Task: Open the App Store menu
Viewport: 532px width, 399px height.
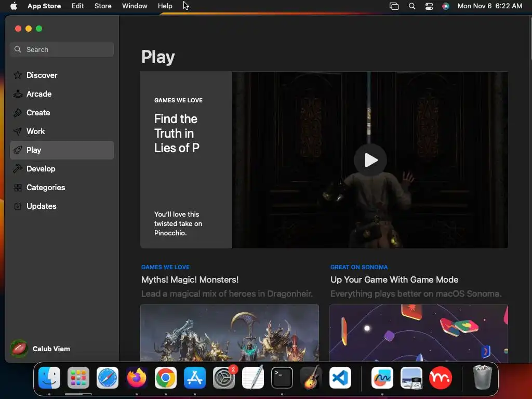Action: point(44,6)
